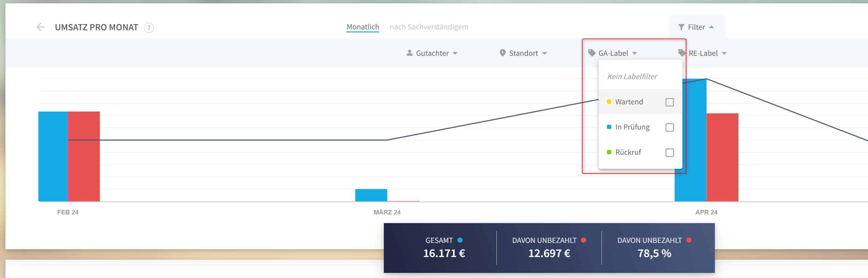Image resolution: width=868 pixels, height=278 pixels.
Task: Click the Gutachter person icon
Action: [x=409, y=53]
